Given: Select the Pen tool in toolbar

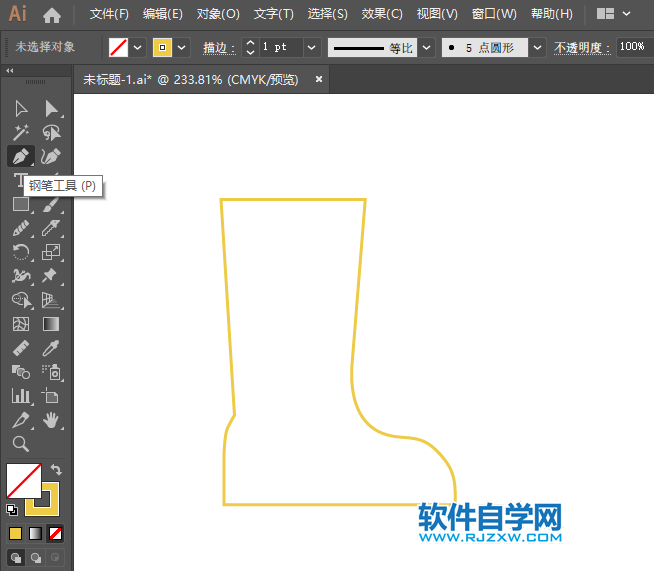Looking at the screenshot, I should tap(20, 156).
